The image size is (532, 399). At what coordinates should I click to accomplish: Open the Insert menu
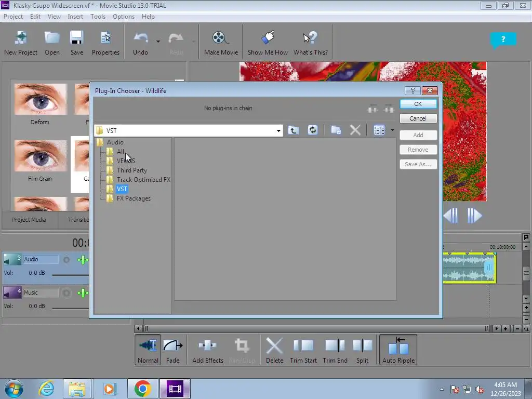75,17
